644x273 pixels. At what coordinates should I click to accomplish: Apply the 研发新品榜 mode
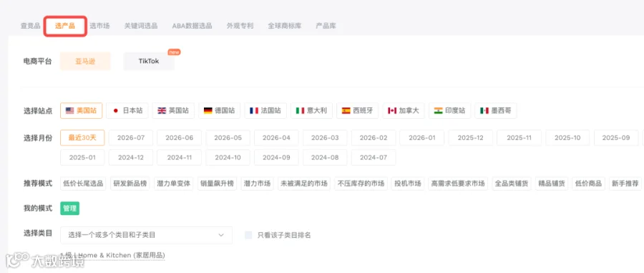[130, 183]
